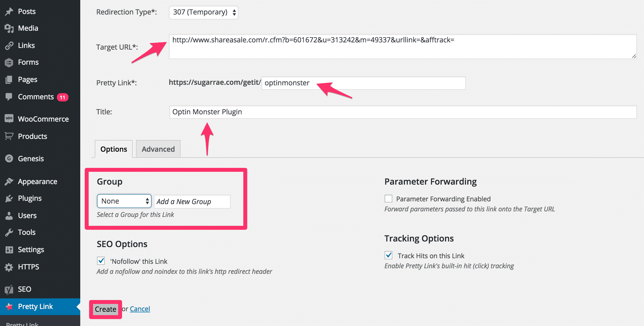Viewport: 644px width, 326px height.
Task: Select the Pretty Link menu item
Action: pyautogui.click(x=40, y=306)
